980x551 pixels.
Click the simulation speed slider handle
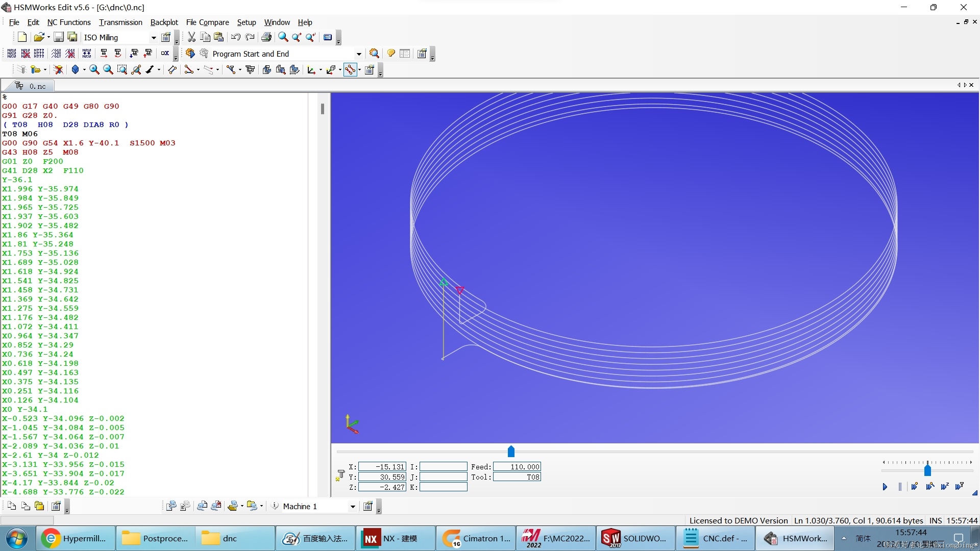927,469
